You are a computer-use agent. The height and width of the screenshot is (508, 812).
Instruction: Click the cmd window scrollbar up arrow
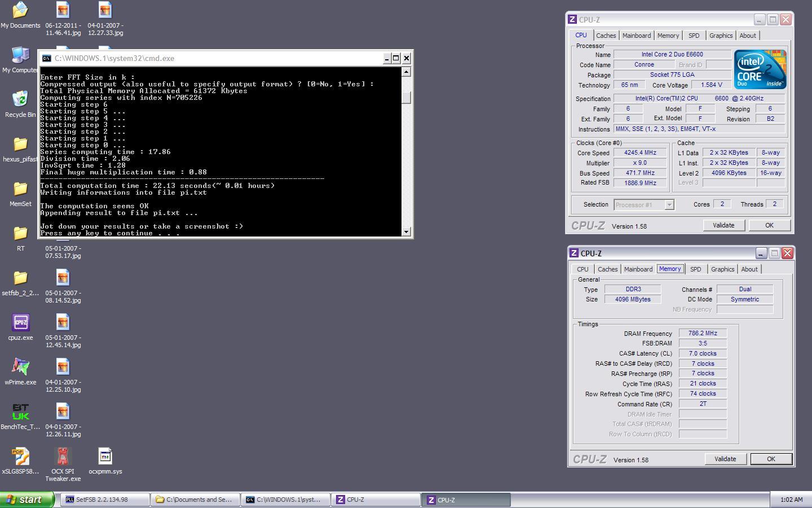[406, 72]
